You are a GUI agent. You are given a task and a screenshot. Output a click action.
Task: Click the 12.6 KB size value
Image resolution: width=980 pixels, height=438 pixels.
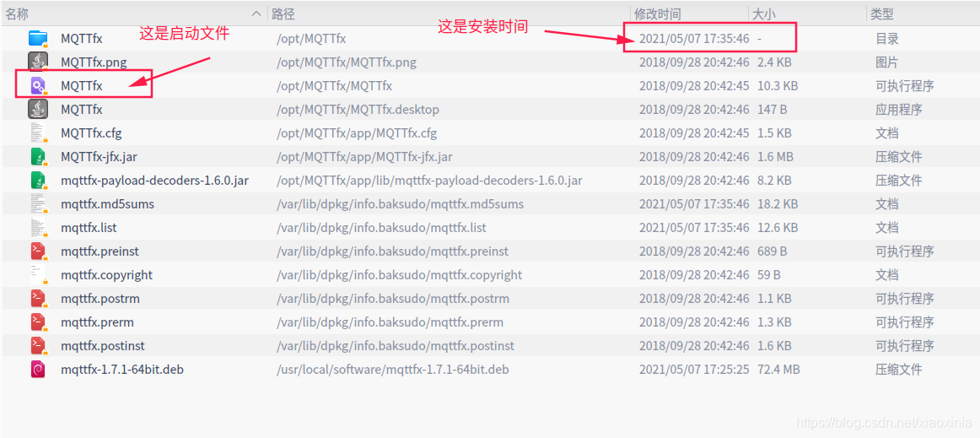(x=777, y=228)
